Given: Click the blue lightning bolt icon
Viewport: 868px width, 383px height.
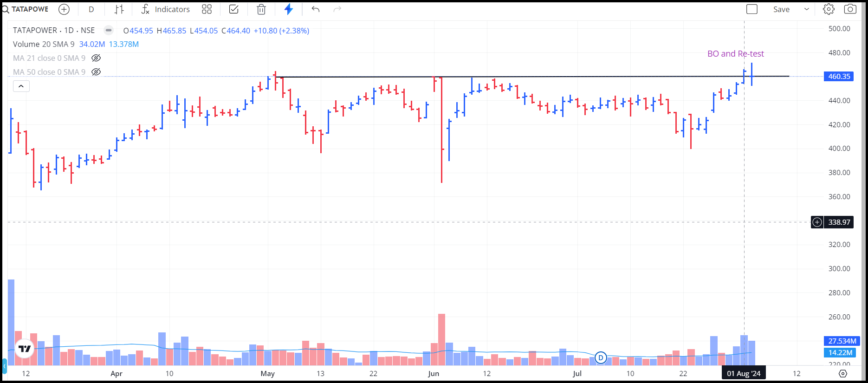Looking at the screenshot, I should tap(289, 9).
